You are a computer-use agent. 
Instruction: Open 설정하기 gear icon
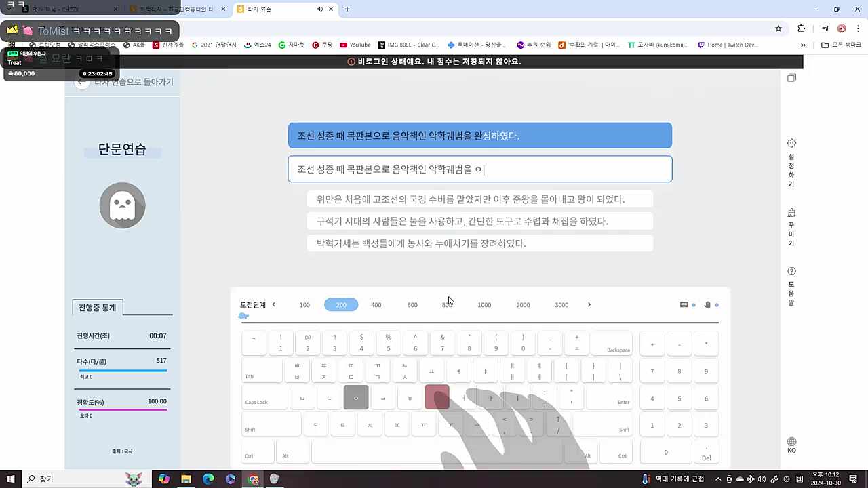[x=791, y=143]
